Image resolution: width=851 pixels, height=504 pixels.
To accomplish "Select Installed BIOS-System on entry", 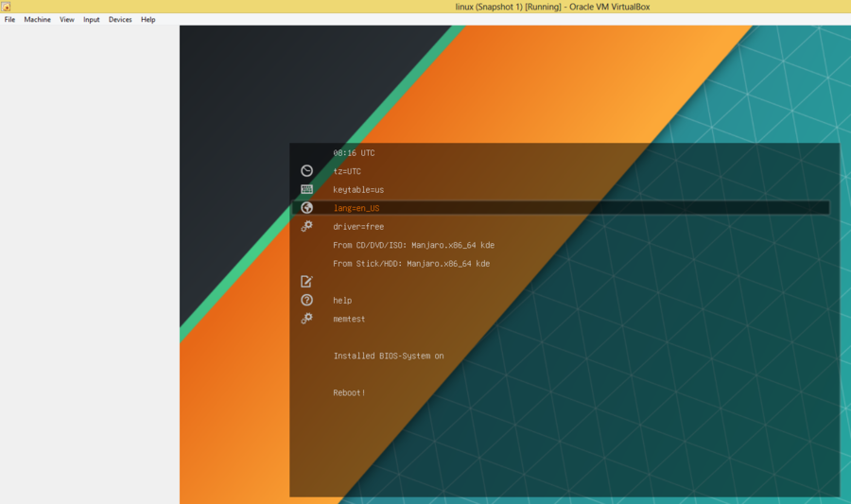I will click(389, 356).
